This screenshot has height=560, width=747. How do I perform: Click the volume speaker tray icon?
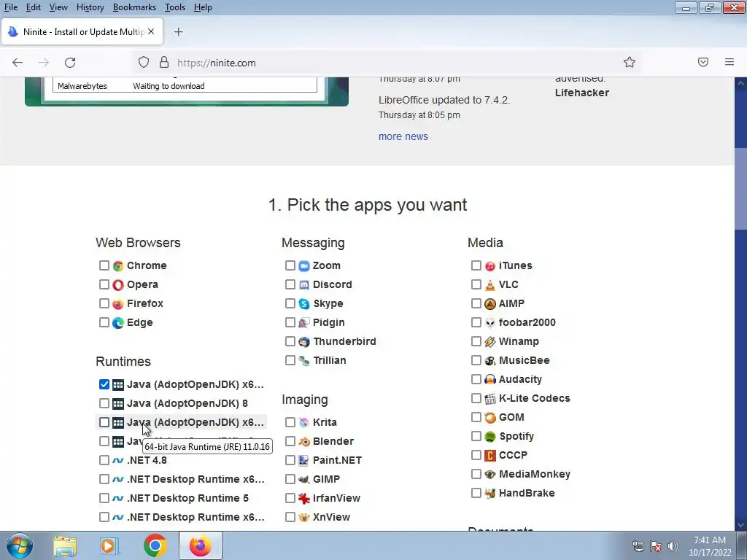(673, 546)
